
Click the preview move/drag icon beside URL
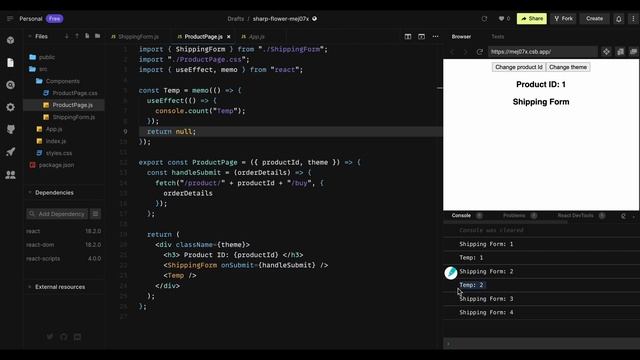pos(606,51)
